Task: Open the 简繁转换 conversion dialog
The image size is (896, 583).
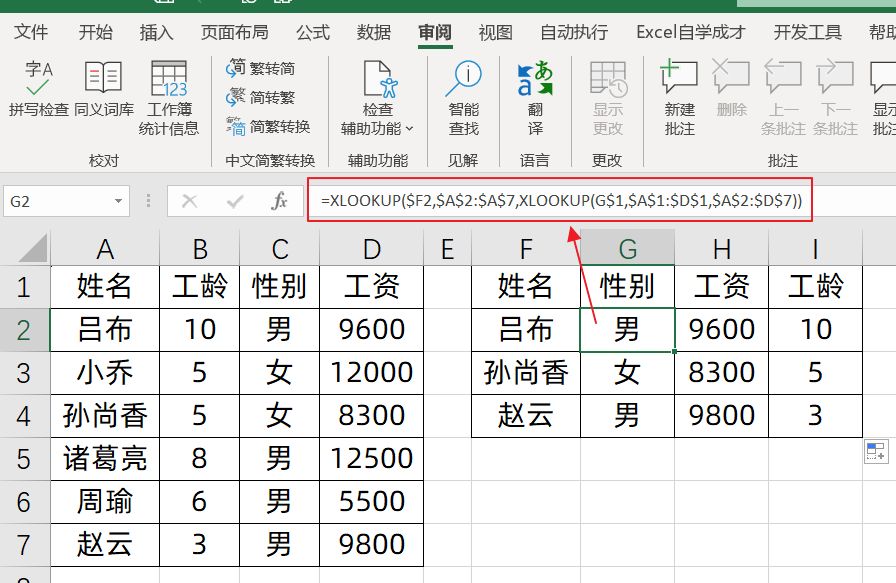Action: point(268,126)
